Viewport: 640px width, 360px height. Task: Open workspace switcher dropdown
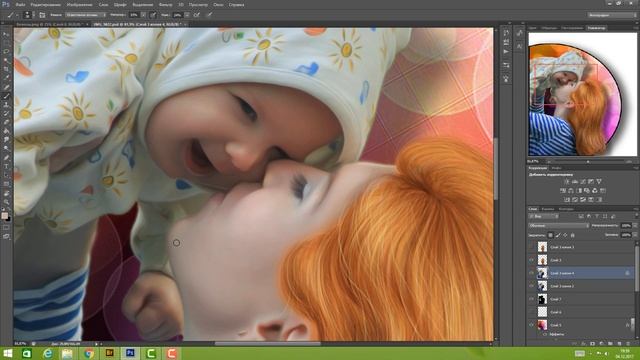(x=612, y=15)
